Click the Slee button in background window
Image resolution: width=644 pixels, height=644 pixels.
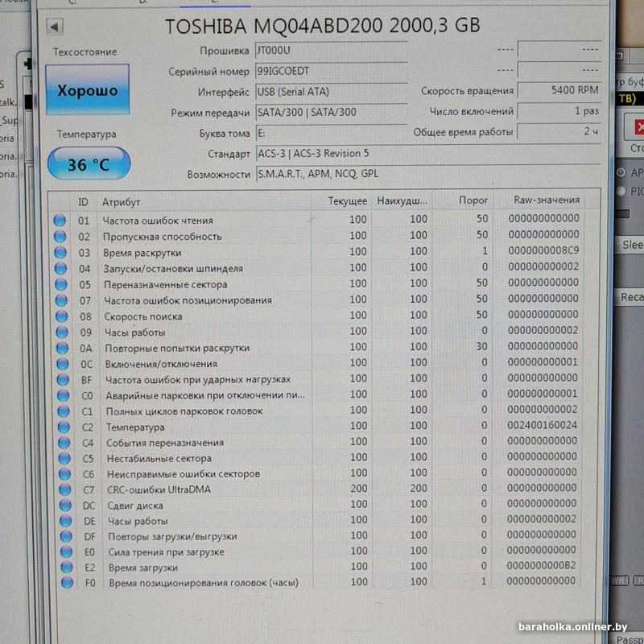pyautogui.click(x=630, y=245)
